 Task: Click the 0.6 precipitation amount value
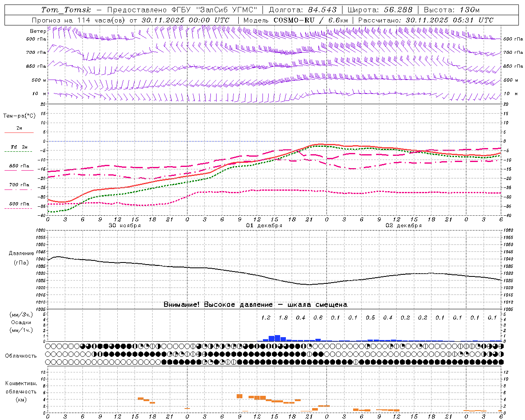point(318,317)
